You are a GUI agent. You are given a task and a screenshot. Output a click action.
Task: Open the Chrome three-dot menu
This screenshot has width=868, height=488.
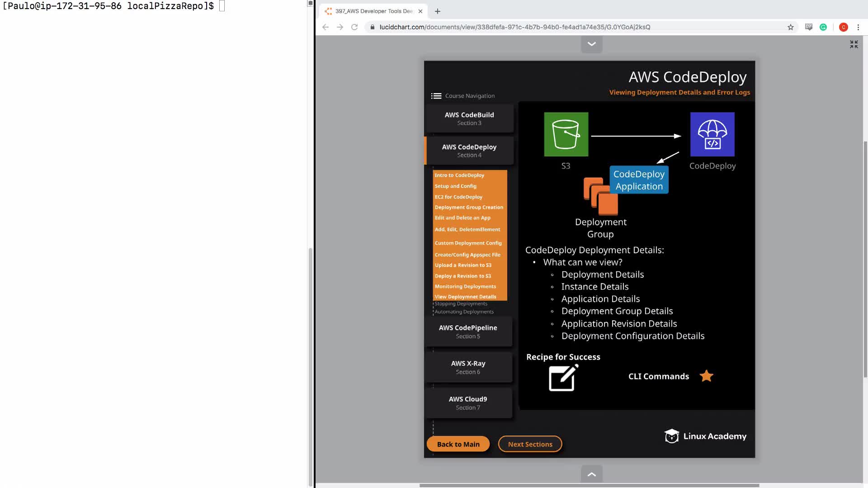tap(858, 27)
